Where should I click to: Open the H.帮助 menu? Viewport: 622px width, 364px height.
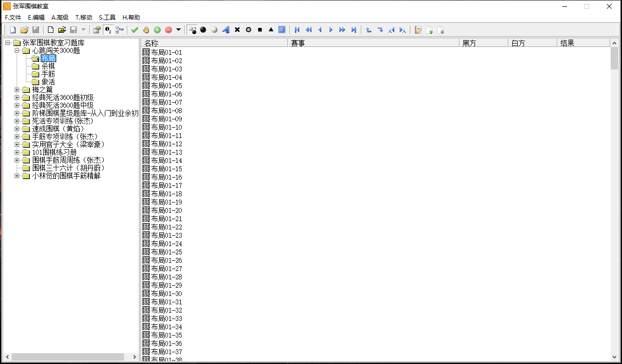pos(131,17)
